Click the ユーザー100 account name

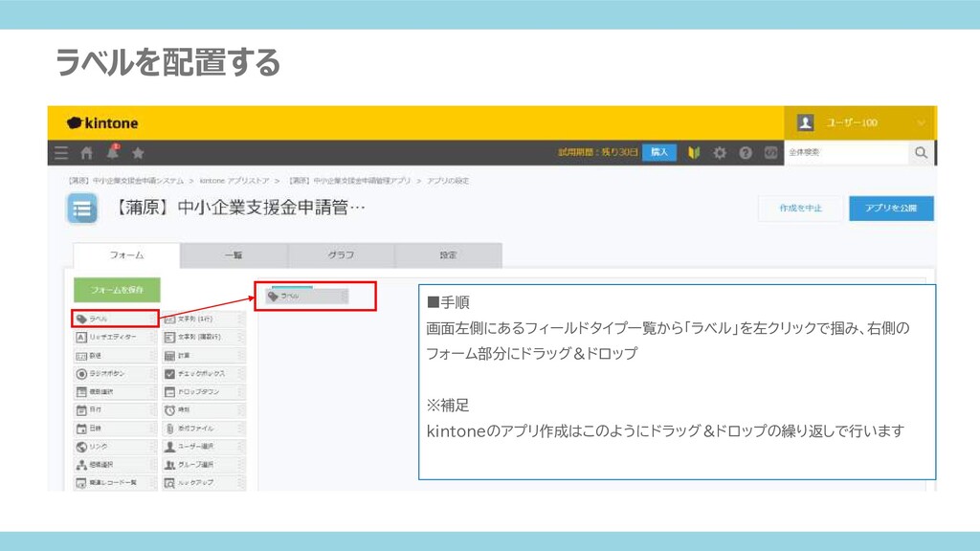[x=852, y=122]
